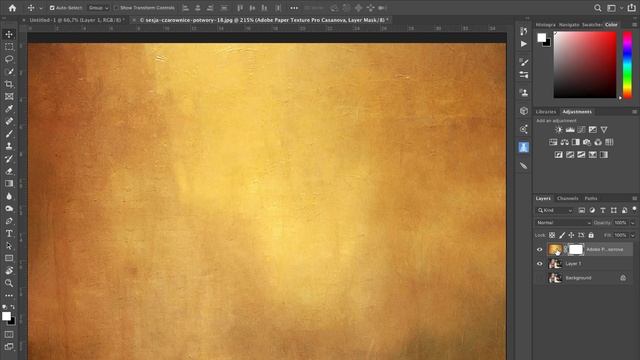Open the Edit Toolbar three-dots menu
640x360 pixels.
(9, 295)
